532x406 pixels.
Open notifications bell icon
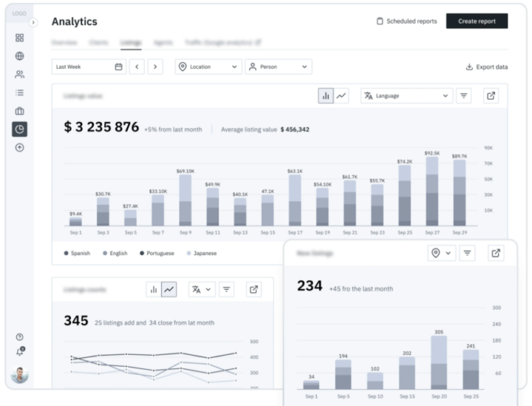pos(20,352)
